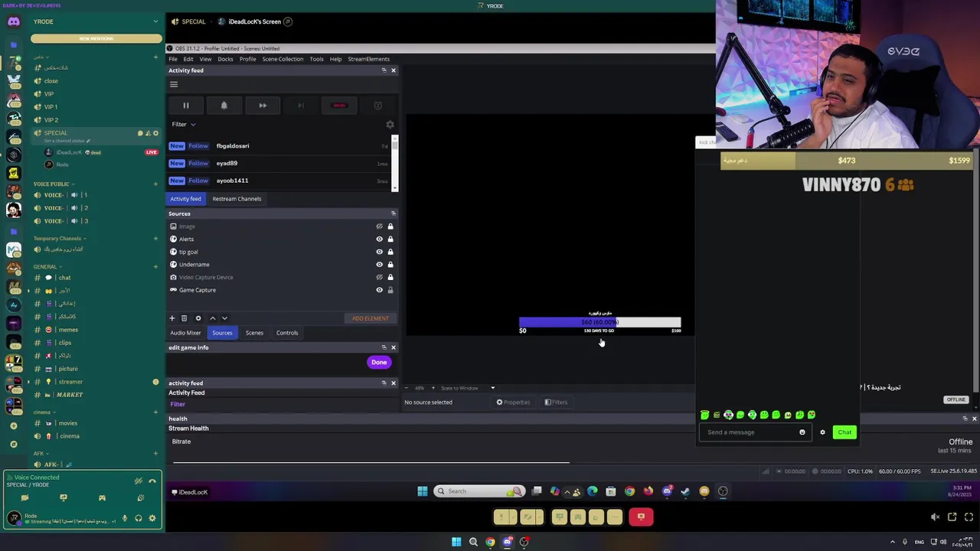
Task: Switch to the Controls tab
Action: pos(287,333)
